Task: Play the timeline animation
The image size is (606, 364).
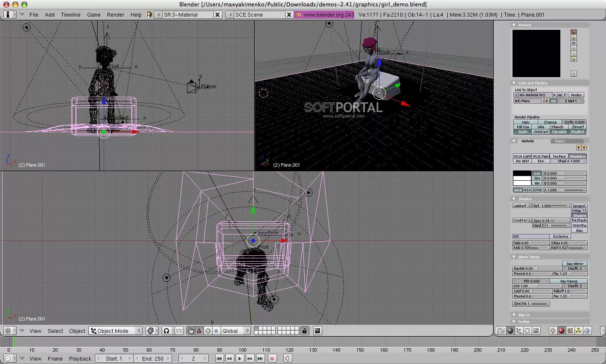Action: [240, 358]
